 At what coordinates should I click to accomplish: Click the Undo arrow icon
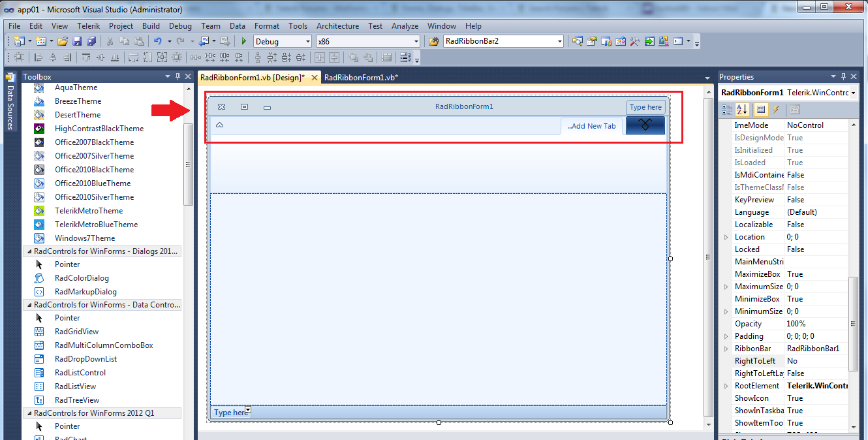coord(158,41)
